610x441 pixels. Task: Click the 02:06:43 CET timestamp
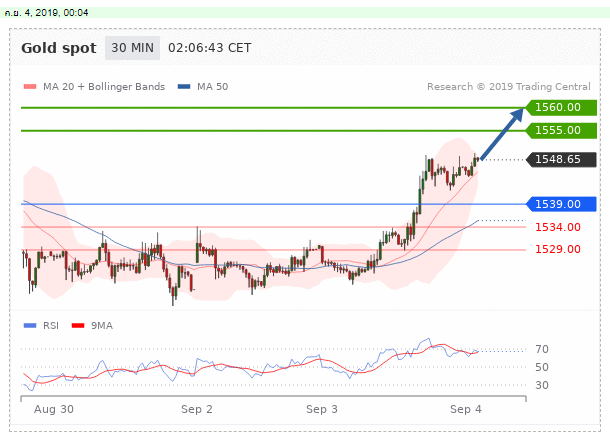tap(210, 48)
